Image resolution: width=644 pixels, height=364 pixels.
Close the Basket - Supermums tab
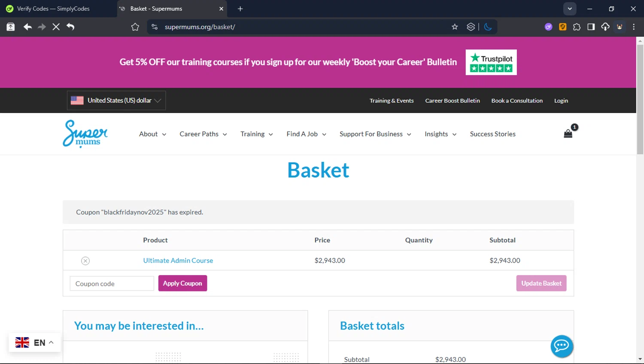221,9
